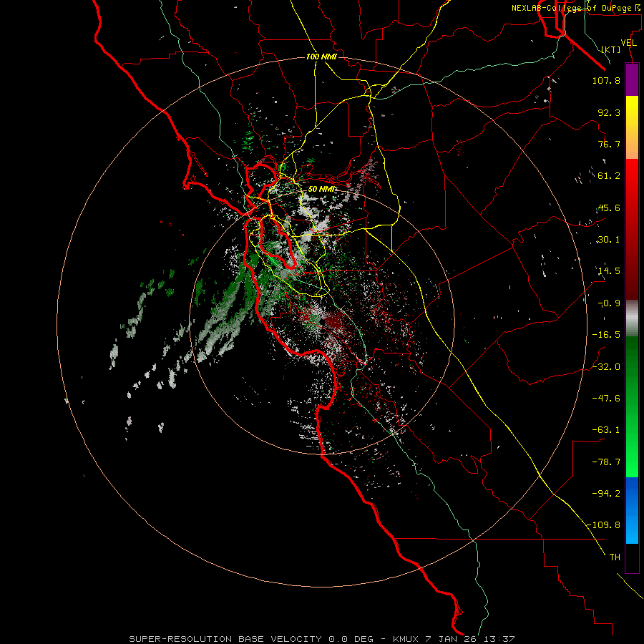Click the -63.1 velocity scale value
This screenshot has width=644, height=644.
606,430
